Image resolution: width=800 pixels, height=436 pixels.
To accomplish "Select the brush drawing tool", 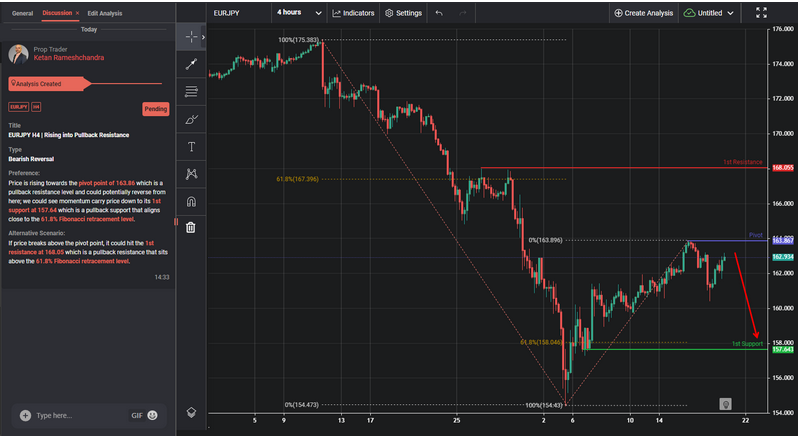I will coord(191,119).
